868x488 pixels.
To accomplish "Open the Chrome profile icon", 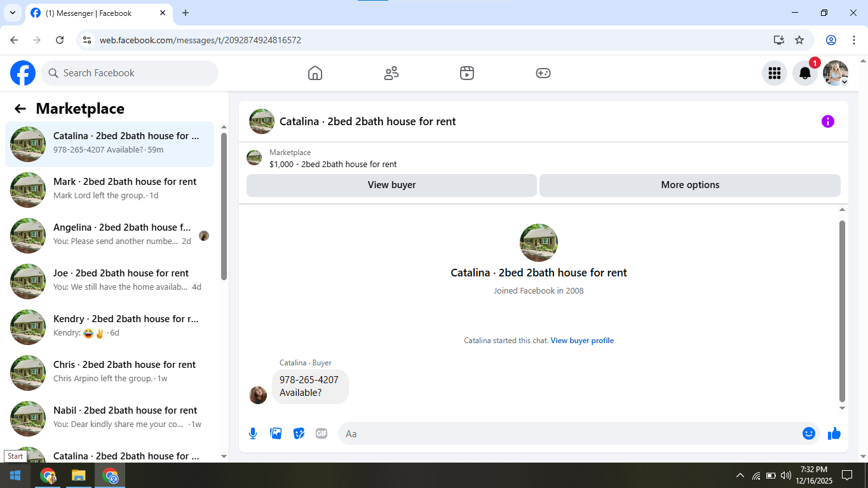I will tap(831, 40).
